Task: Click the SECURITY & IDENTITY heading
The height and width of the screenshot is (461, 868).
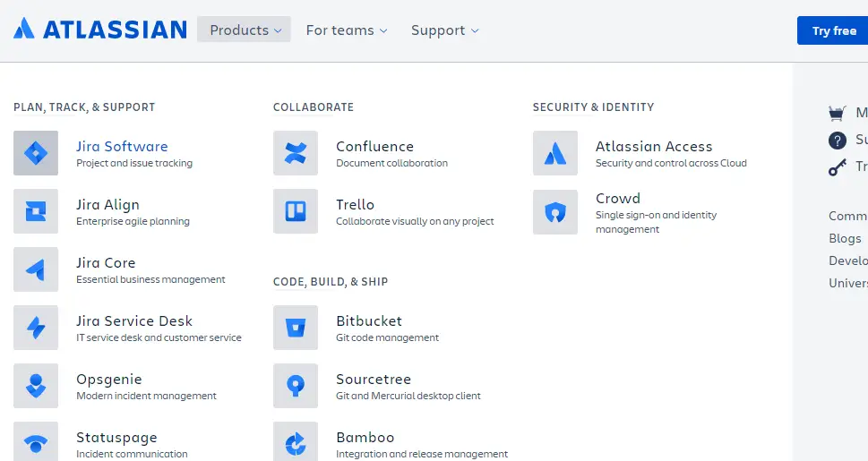Action: pos(593,107)
